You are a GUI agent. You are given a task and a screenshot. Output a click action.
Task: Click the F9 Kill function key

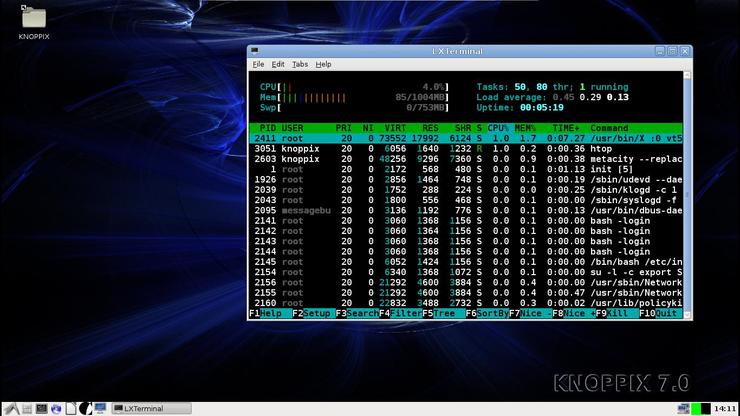618,314
